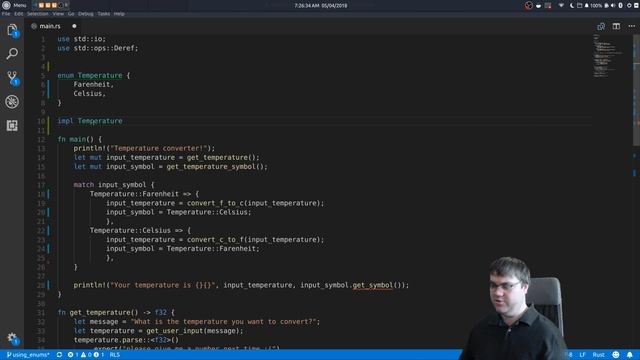
Task: Click the OBS icon in system tray
Action: pyautogui.click(x=529, y=5)
